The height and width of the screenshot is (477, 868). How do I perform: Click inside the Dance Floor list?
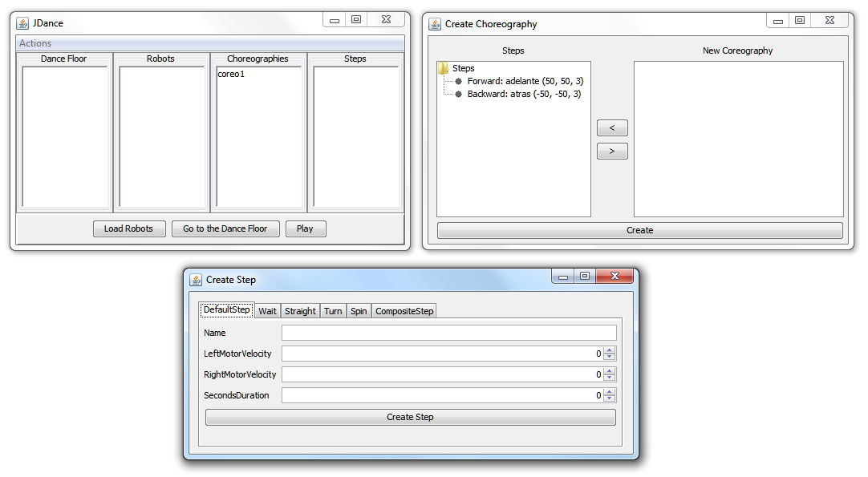(x=65, y=136)
